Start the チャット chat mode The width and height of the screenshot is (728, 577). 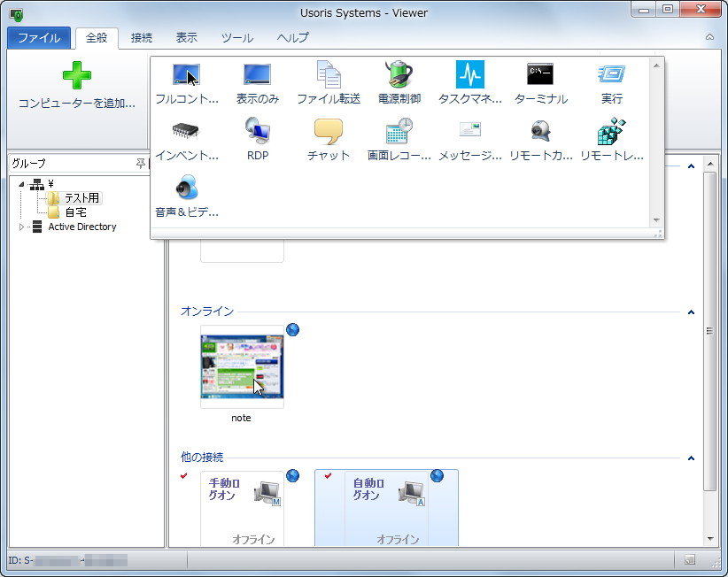(x=329, y=131)
